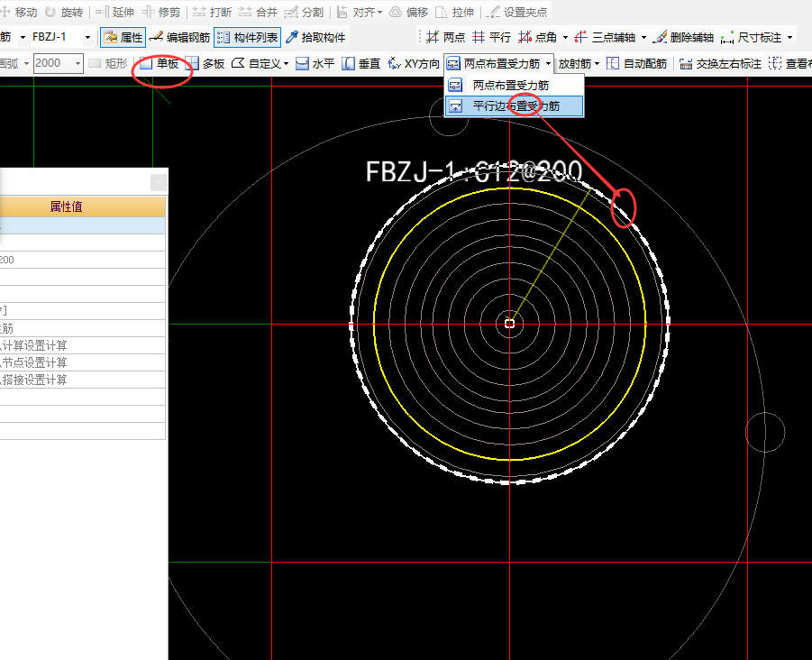Click 两点布置受力筋 toolbar button
The width and height of the screenshot is (812, 660).
point(494,63)
